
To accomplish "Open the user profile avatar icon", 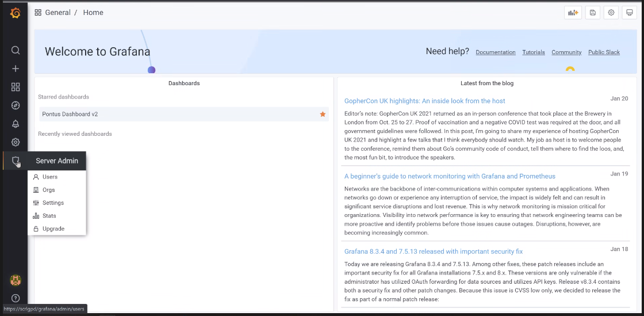I will tap(15, 280).
